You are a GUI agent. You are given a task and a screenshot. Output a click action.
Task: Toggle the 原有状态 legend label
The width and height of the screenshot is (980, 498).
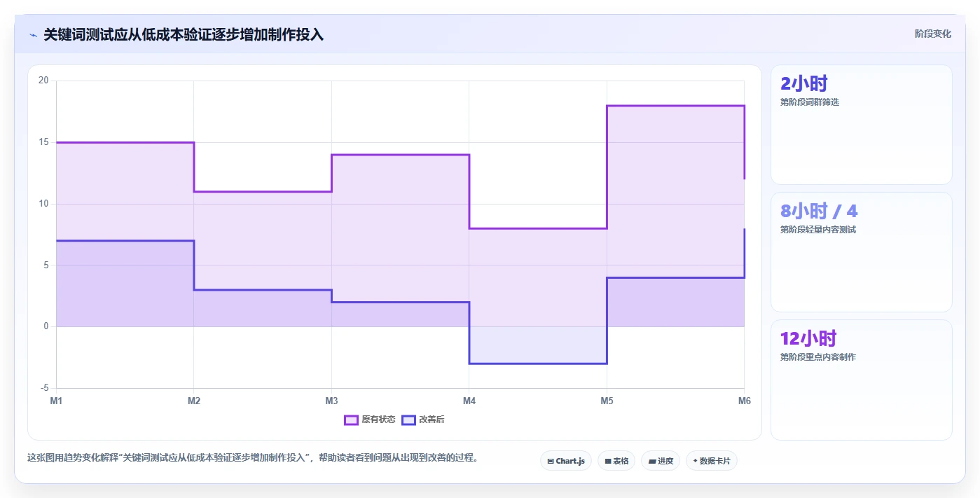(378, 420)
